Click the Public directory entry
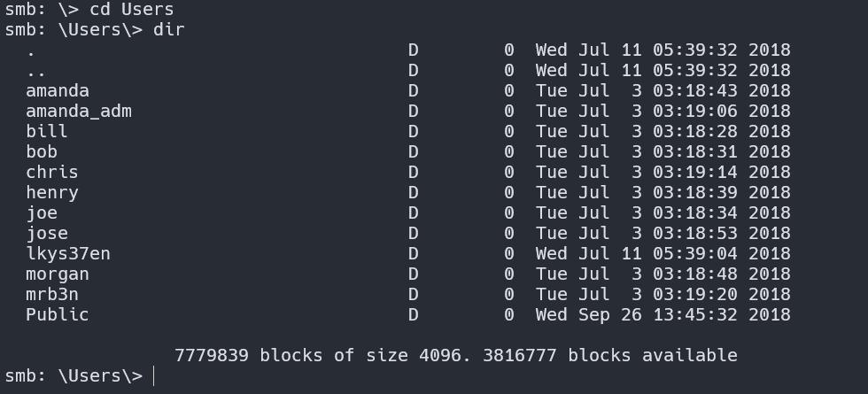This screenshot has width=868, height=394. (58, 314)
